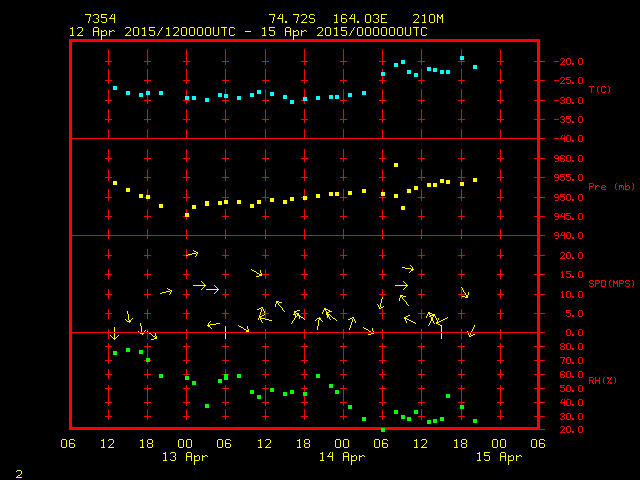Click the page number 2 at bottom-left
640x480 pixels.
coord(18,471)
